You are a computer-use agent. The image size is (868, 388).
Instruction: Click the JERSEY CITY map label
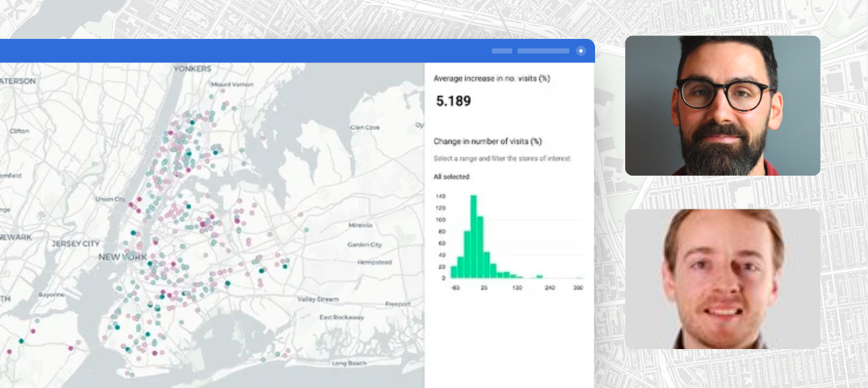pyautogui.click(x=76, y=243)
